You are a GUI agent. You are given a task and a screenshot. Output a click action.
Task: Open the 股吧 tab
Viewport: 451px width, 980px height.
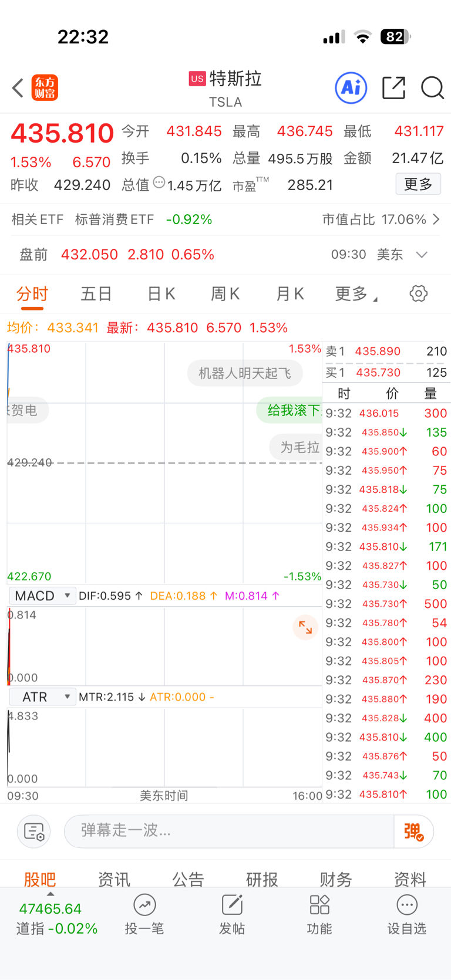point(40,878)
